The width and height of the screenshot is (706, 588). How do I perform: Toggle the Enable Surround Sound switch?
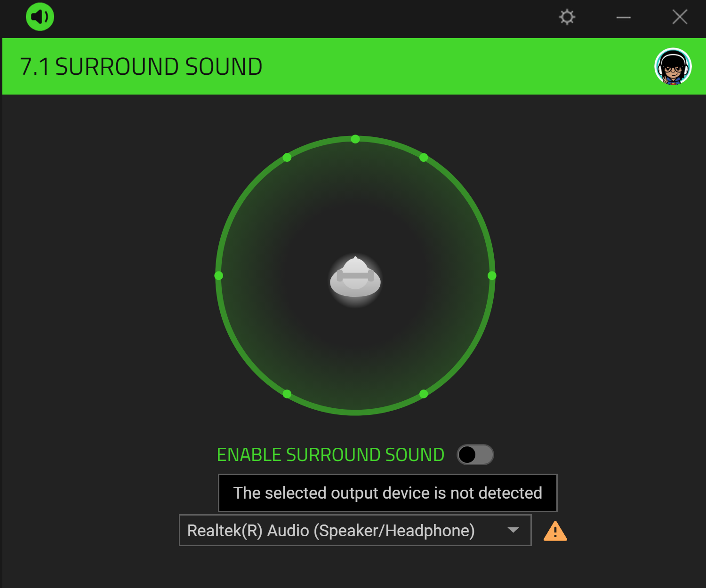475,454
